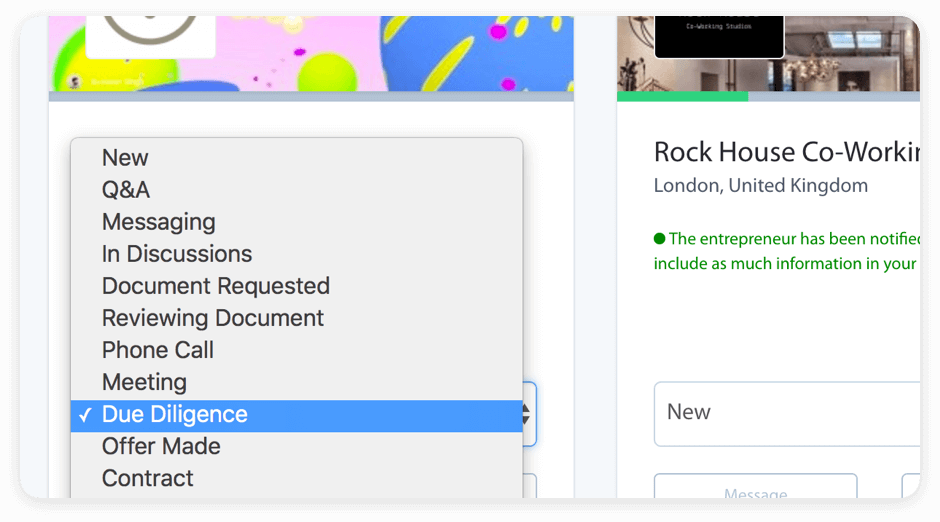940x522 pixels.
Task: Select the highlighted Due Diligence option
Action: coord(175,414)
